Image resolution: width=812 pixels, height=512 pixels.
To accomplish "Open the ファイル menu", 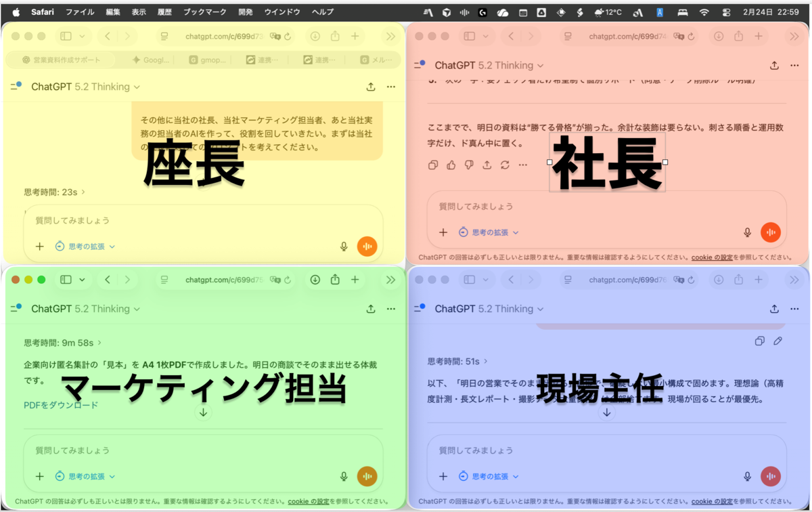I will [80, 12].
